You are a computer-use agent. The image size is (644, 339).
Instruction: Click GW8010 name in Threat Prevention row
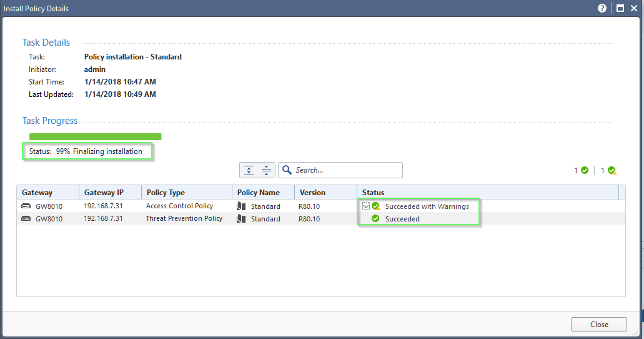49,218
